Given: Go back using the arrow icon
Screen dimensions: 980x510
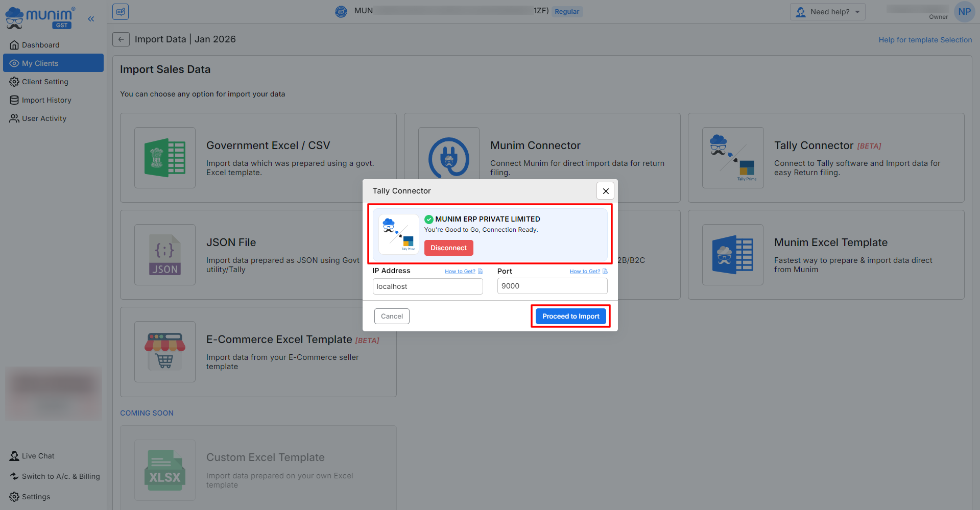Looking at the screenshot, I should tap(121, 39).
